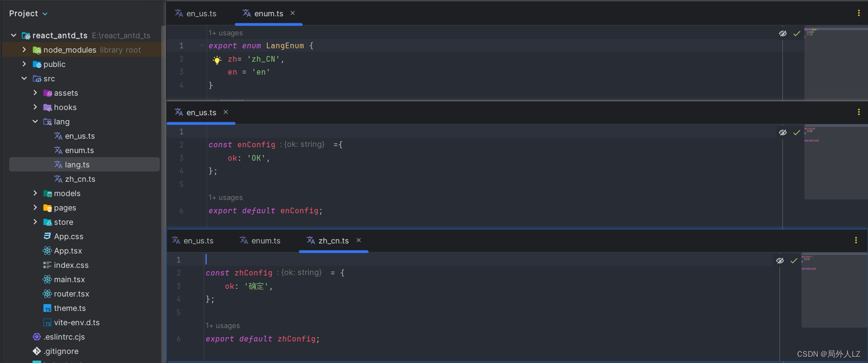Select the store folder icon
Screen dimensions: 868x363
click(x=47, y=222)
